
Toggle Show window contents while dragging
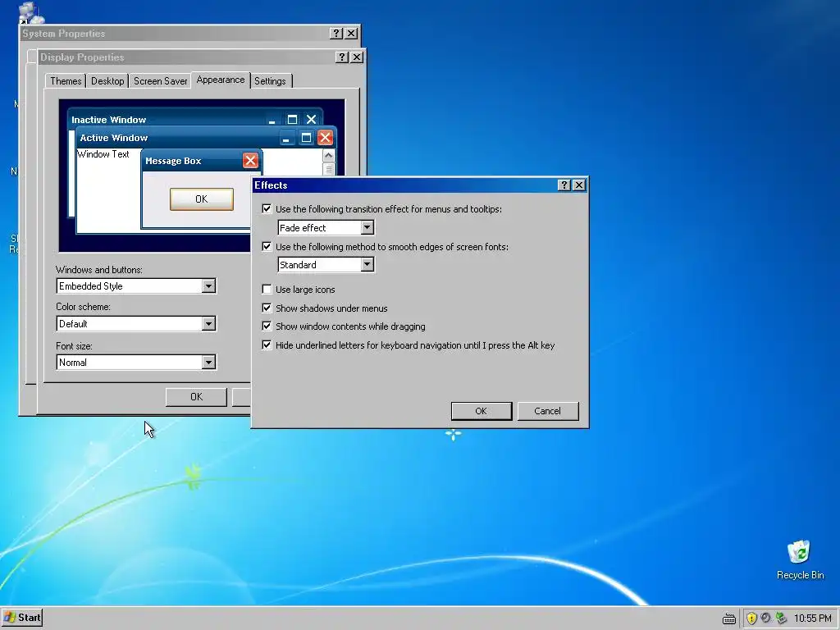267,326
